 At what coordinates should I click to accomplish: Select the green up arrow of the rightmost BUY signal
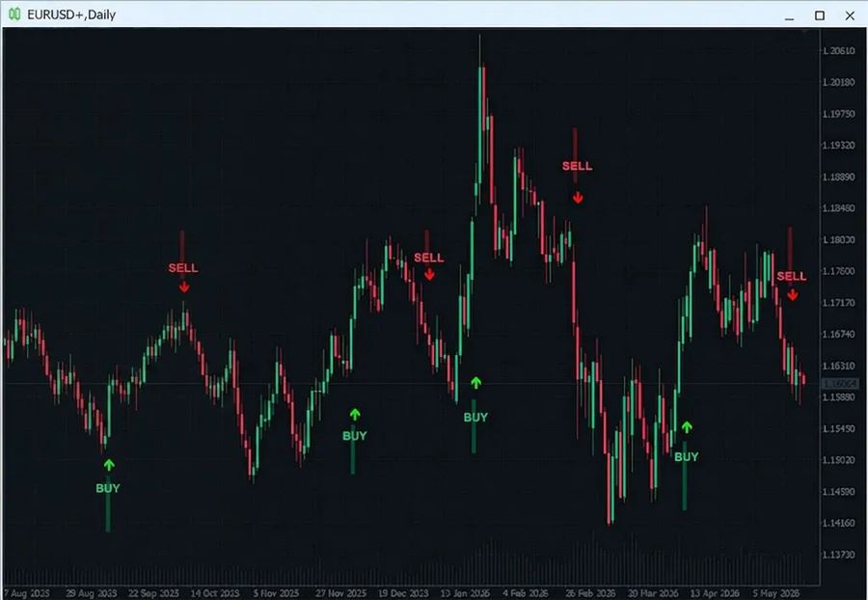[687, 426]
